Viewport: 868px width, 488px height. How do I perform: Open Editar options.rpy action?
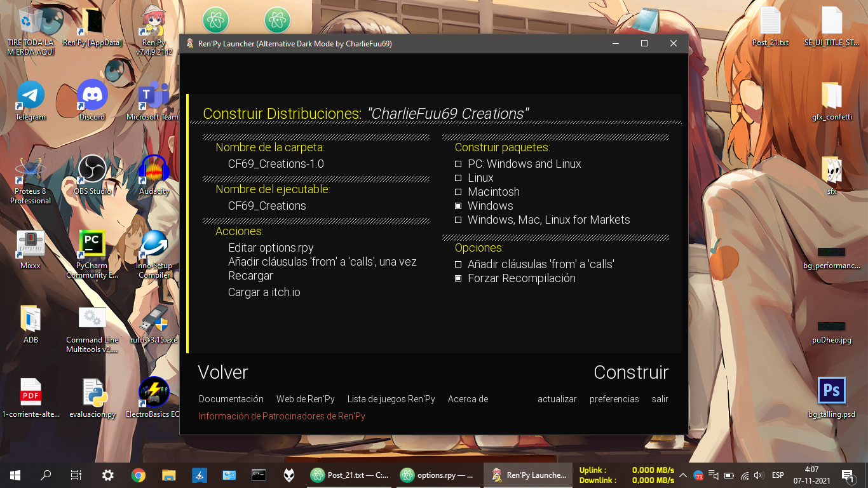coord(271,248)
